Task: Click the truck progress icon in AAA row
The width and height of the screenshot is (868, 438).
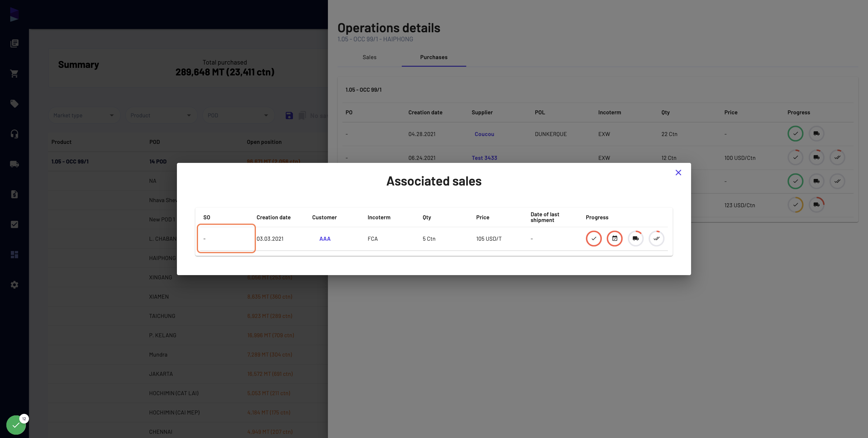Action: coord(636,238)
